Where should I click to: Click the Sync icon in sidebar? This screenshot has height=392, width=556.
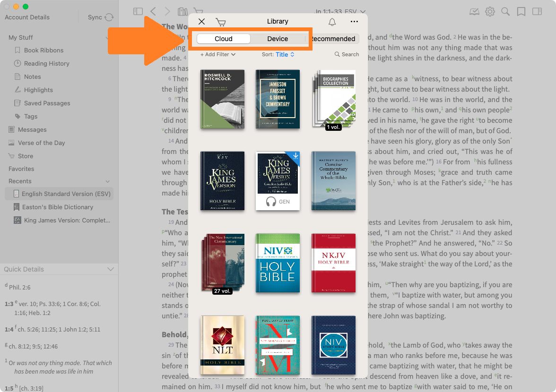(x=109, y=17)
